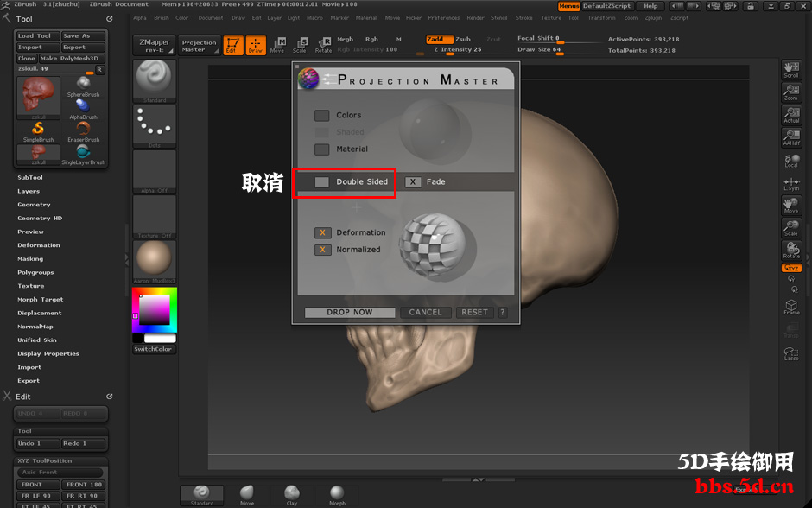The image size is (812, 508).
Task: Uncheck the Double Sided checkbox
Action: click(321, 181)
